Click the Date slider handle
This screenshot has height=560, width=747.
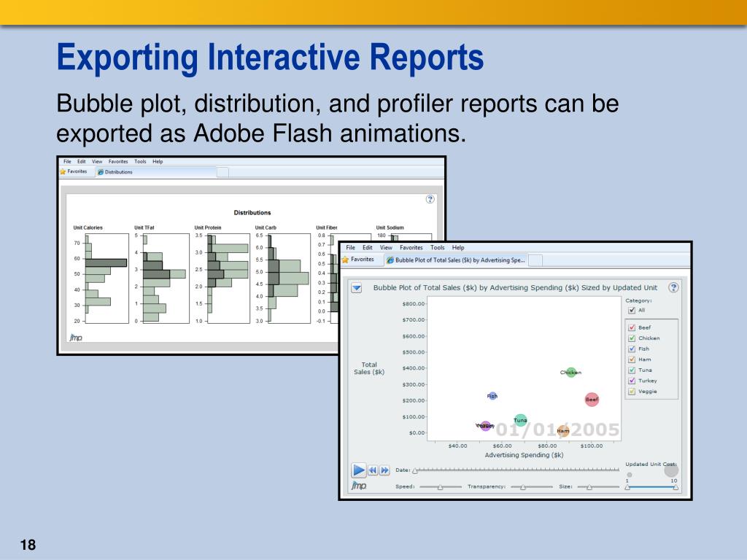point(415,470)
